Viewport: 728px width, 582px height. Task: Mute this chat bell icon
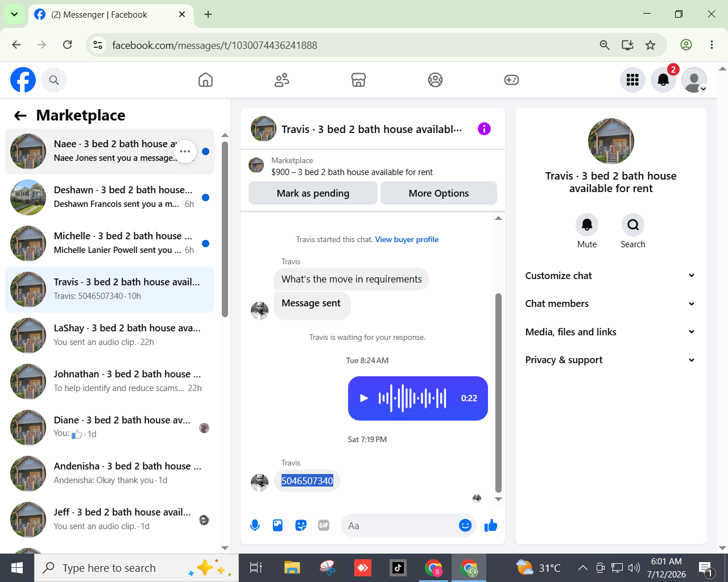(587, 225)
